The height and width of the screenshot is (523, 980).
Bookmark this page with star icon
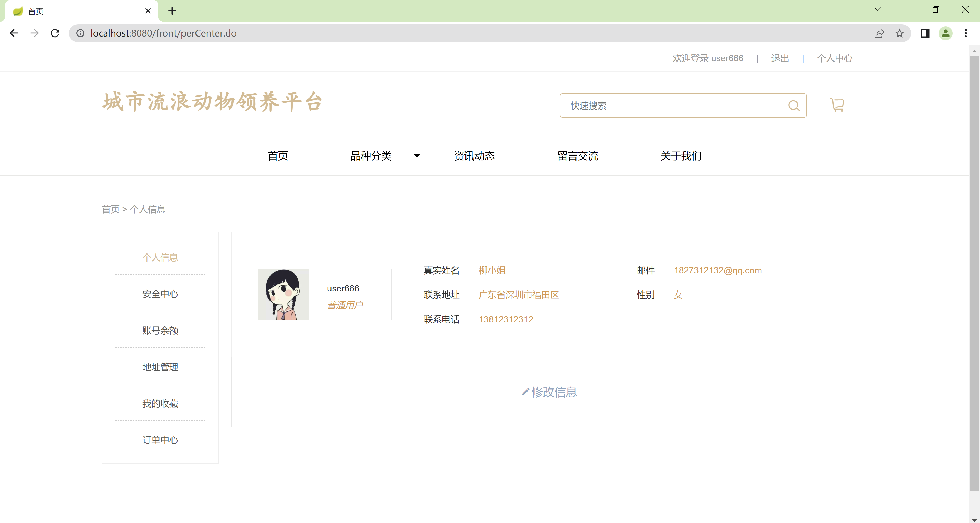(899, 33)
